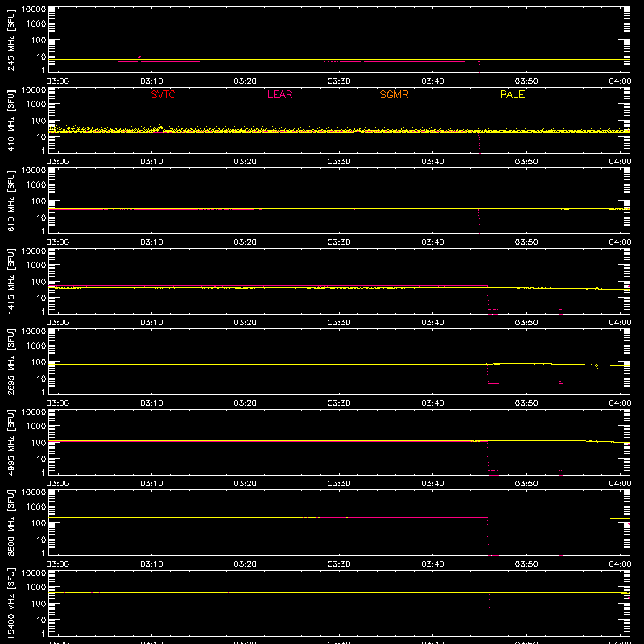Click the 1000 y-axis value on 610 MHz plot
The image size is (644, 644).
click(36, 185)
